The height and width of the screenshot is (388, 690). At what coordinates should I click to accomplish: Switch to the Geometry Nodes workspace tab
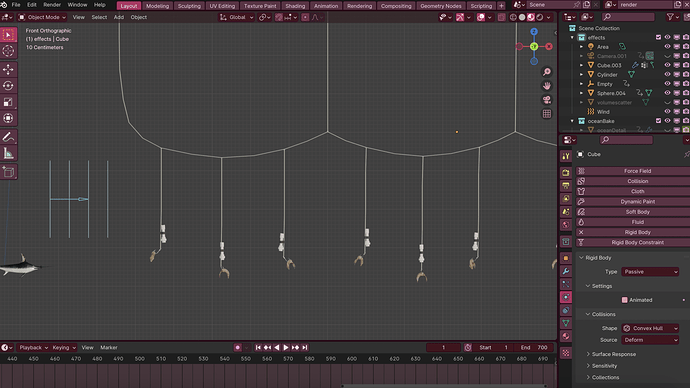[440, 6]
